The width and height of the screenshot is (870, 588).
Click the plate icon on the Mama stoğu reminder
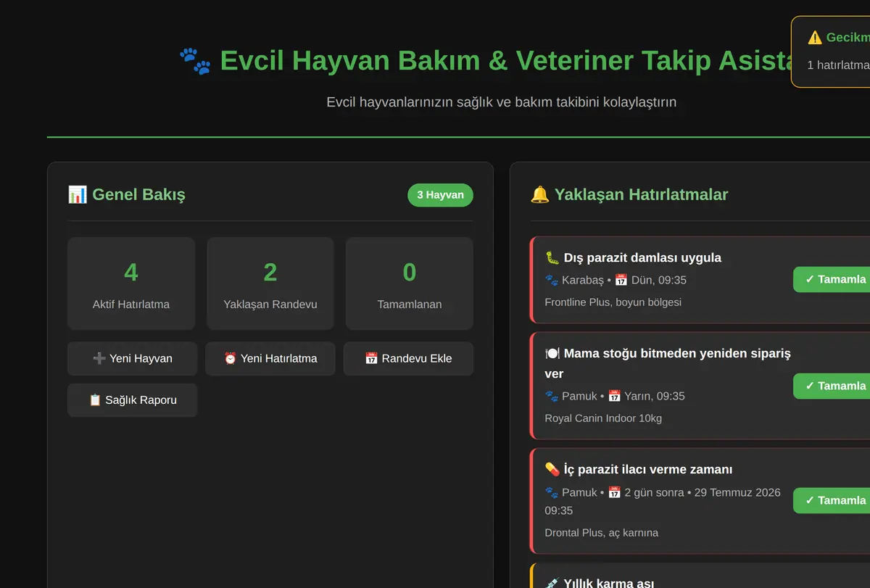pos(552,354)
